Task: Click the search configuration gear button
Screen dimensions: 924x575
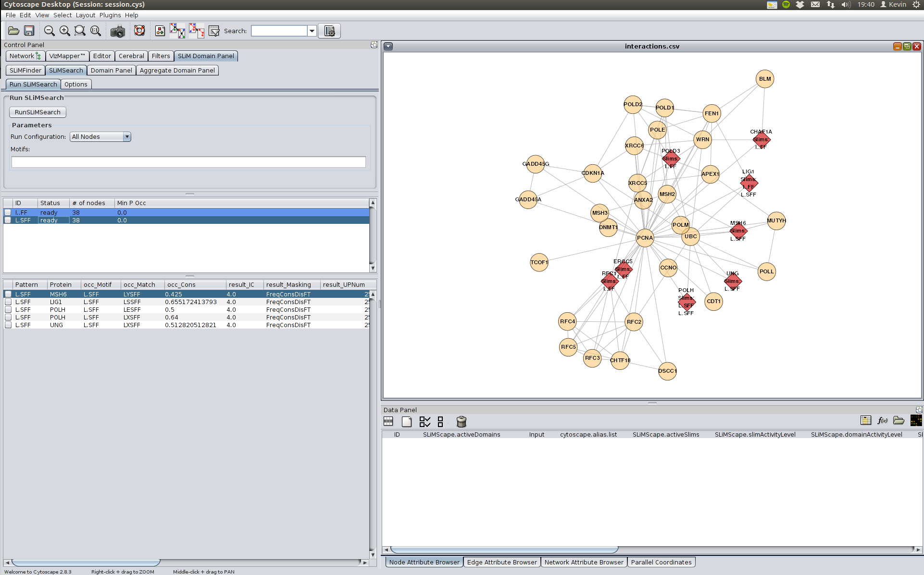Action: (x=329, y=31)
